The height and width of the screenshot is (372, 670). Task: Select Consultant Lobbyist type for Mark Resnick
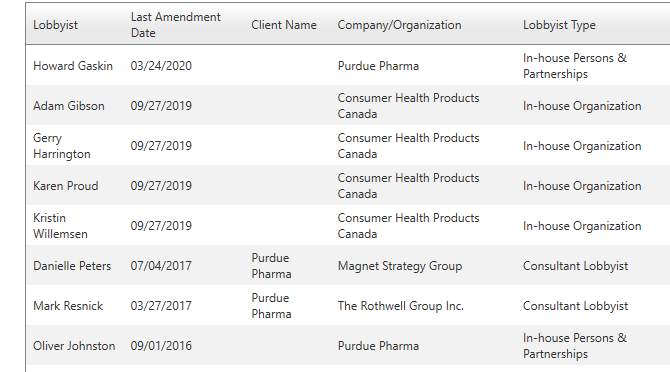[576, 306]
